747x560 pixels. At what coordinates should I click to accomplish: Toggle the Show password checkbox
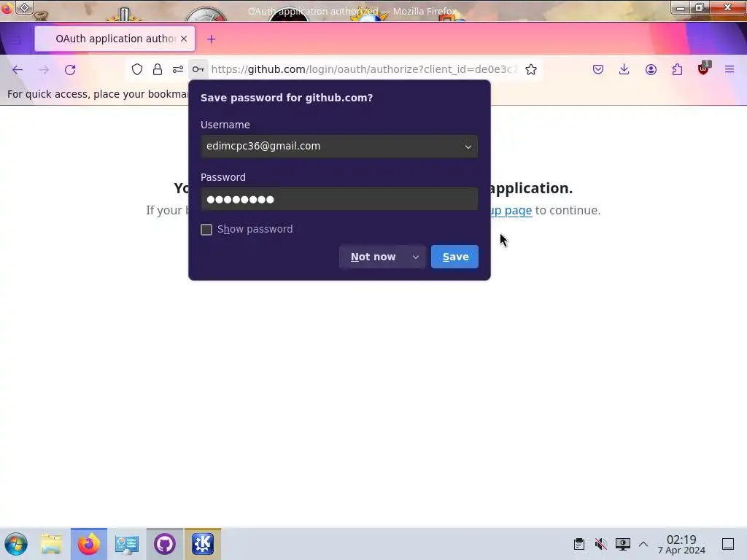pos(206,230)
